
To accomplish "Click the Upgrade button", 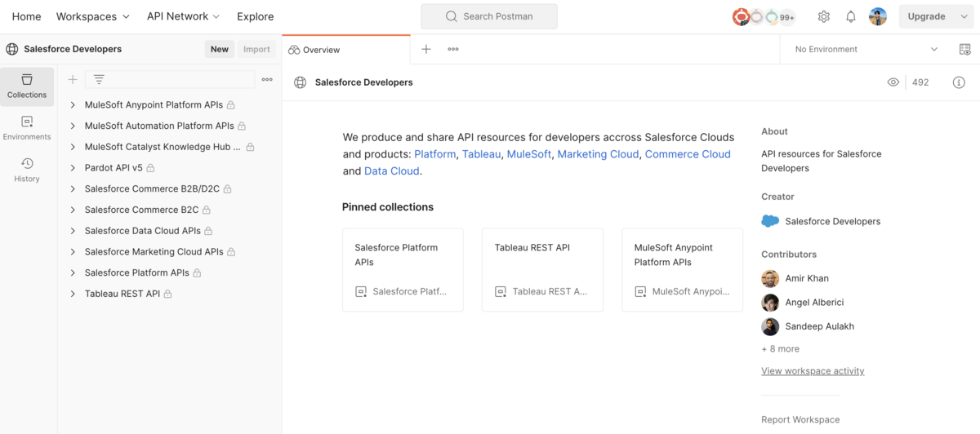I will [x=926, y=16].
